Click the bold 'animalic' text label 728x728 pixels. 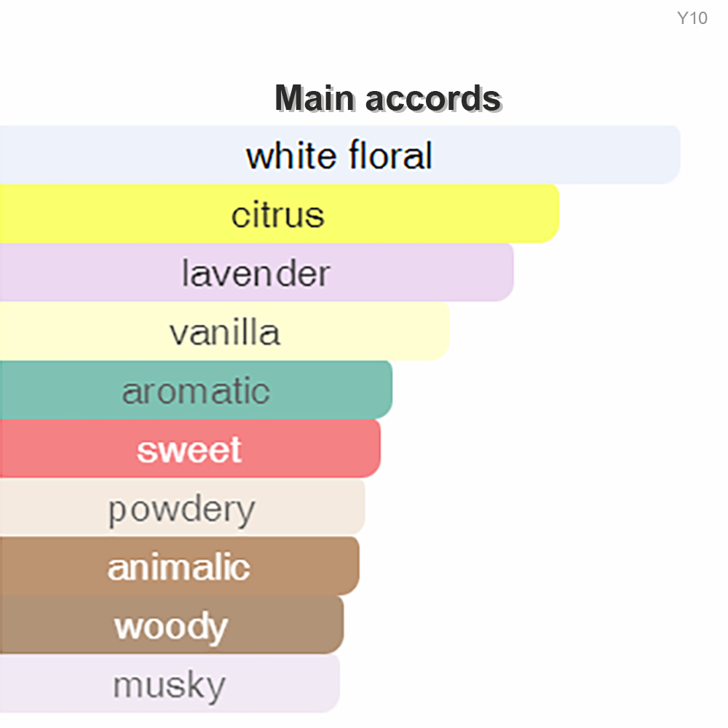click(x=178, y=567)
